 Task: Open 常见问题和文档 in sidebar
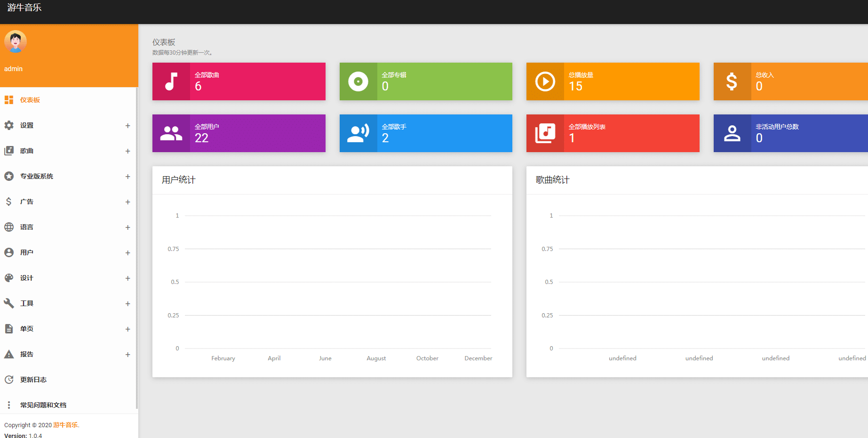69,405
